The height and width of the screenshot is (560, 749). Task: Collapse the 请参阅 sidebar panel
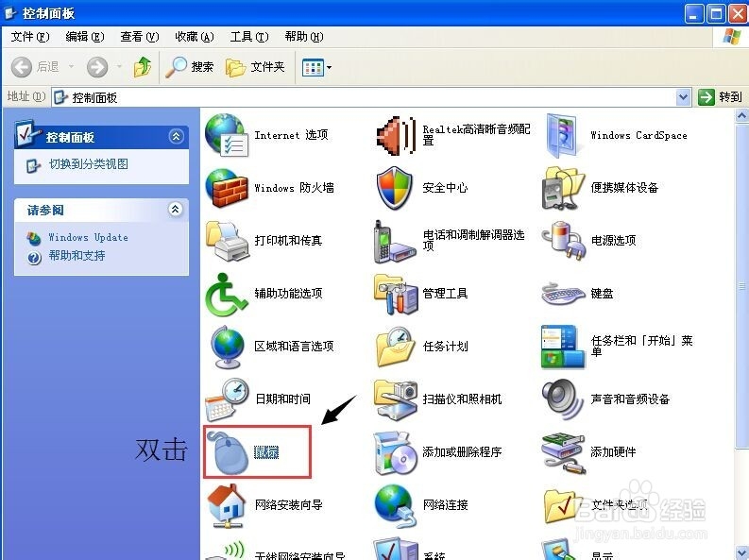[176, 209]
